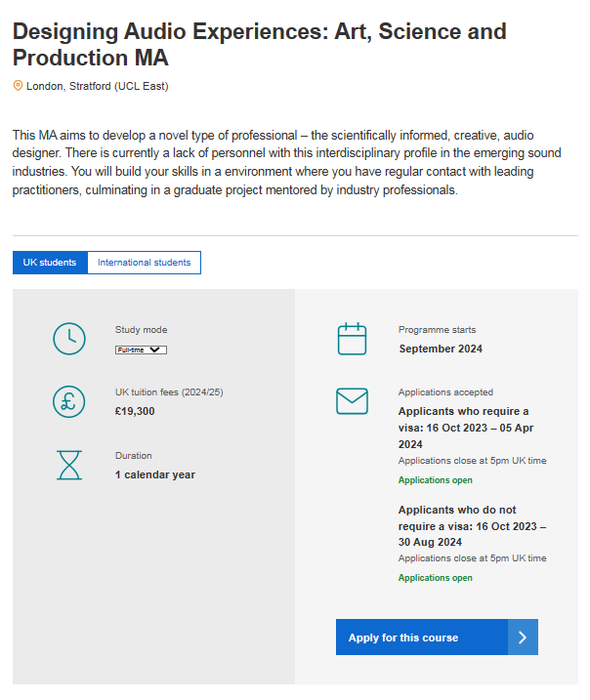The image size is (590, 700).
Task: Select the UK students tab
Action: click(50, 263)
